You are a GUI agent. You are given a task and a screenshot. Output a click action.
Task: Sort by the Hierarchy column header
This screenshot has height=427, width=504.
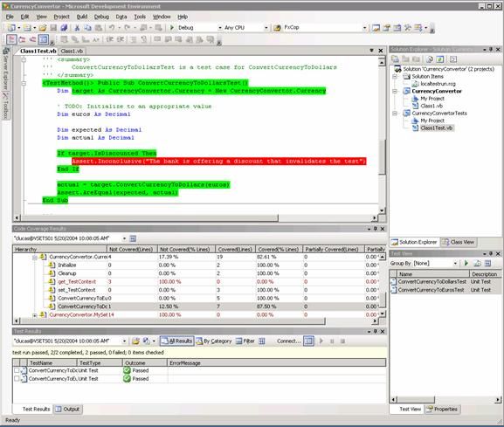coord(59,250)
